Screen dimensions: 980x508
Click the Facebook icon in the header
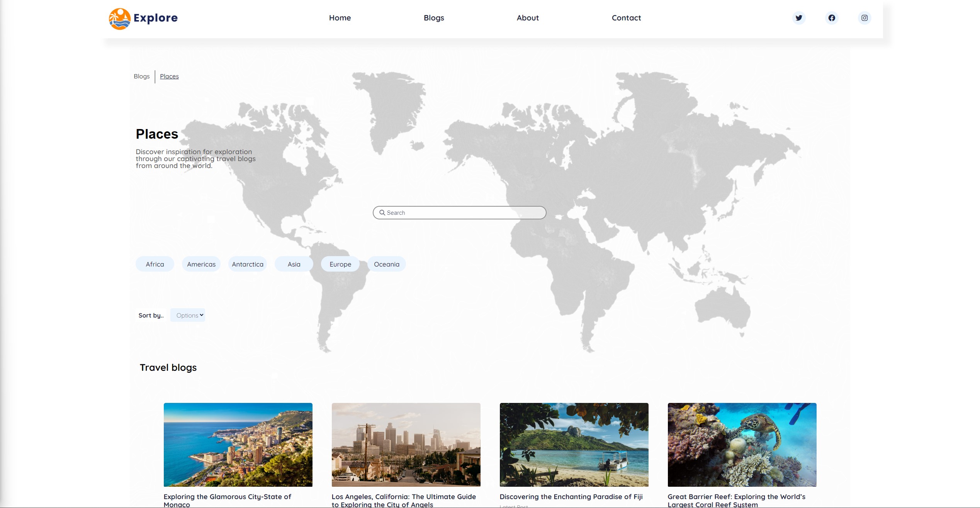pos(832,17)
